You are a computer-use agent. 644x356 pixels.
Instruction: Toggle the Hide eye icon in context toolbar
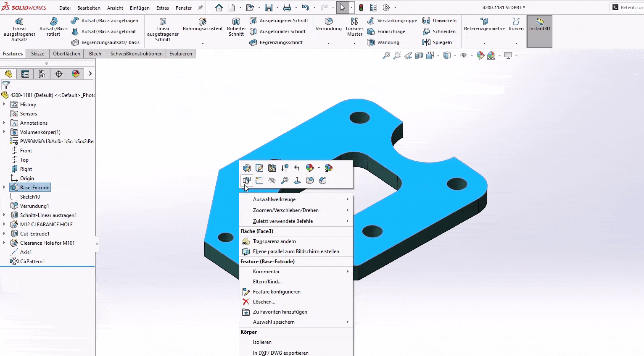pos(272,181)
